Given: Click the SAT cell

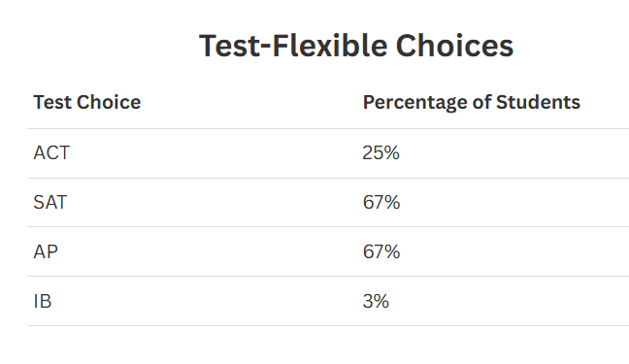Looking at the screenshot, I should [50, 202].
